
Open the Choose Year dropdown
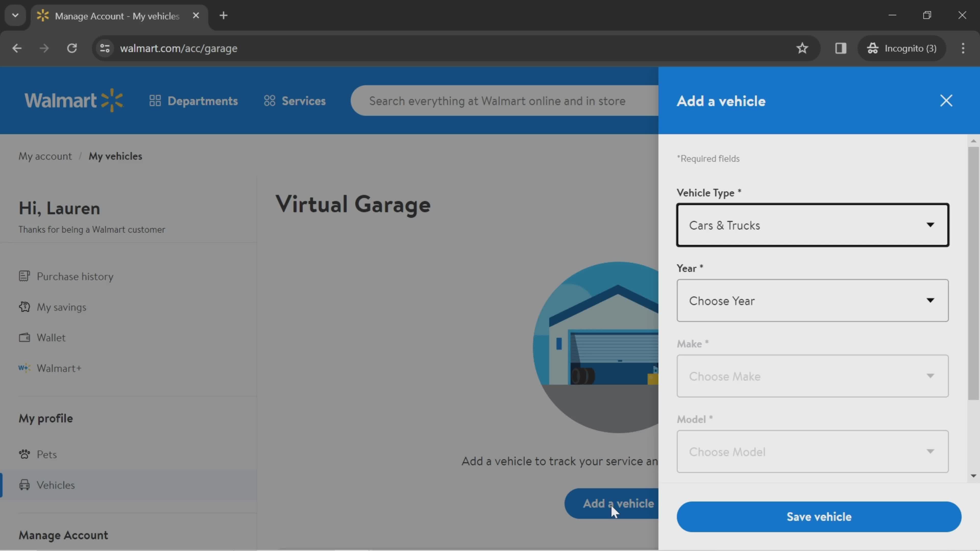point(813,300)
